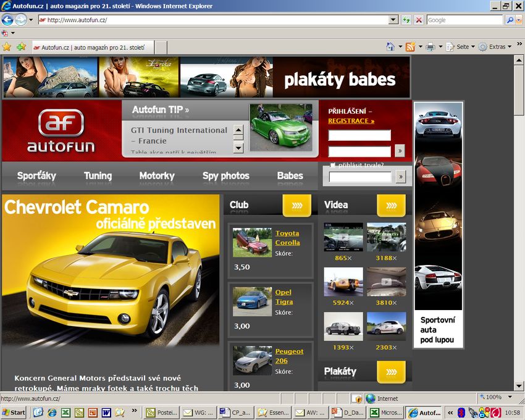Click the yellow arrows button next to Videa
The height and width of the screenshot is (420, 525).
[x=391, y=205]
